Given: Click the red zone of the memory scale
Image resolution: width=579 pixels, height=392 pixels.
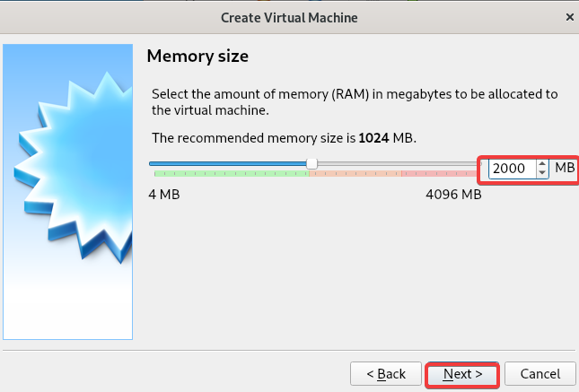Looking at the screenshot, I should pos(440,173).
